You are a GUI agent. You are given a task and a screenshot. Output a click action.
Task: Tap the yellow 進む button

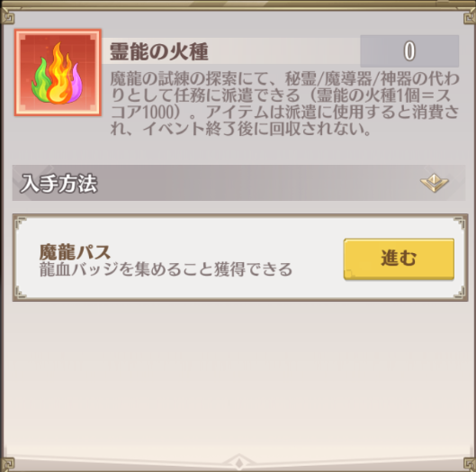(399, 259)
